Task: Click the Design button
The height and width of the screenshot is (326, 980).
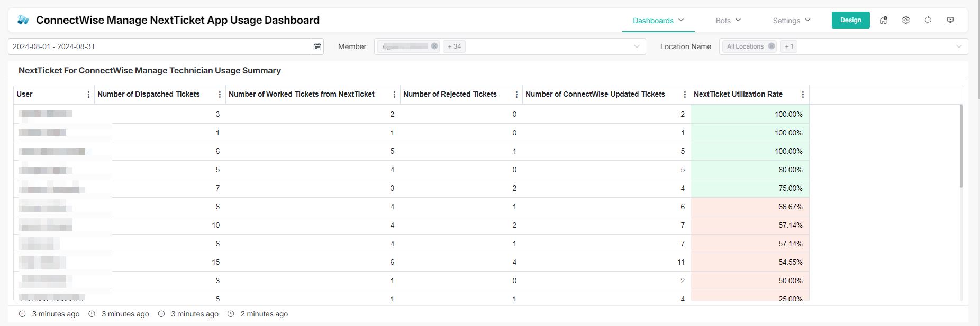Action: click(x=850, y=20)
